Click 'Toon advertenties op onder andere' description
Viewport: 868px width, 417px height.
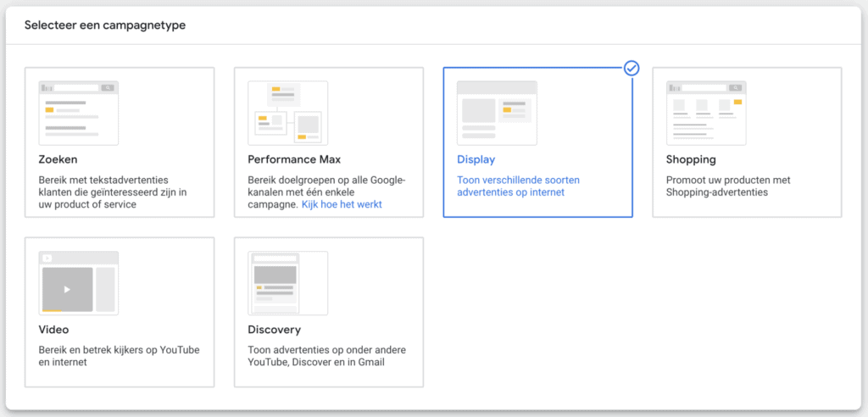[326, 356]
